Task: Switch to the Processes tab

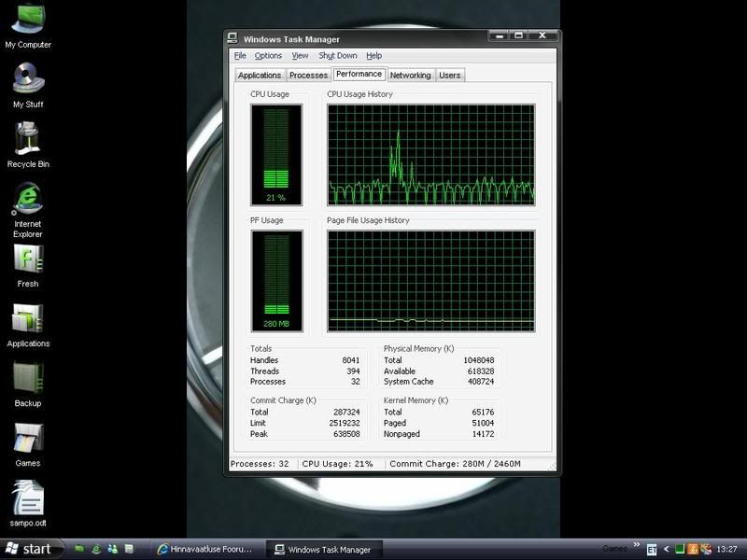Action: (x=309, y=76)
